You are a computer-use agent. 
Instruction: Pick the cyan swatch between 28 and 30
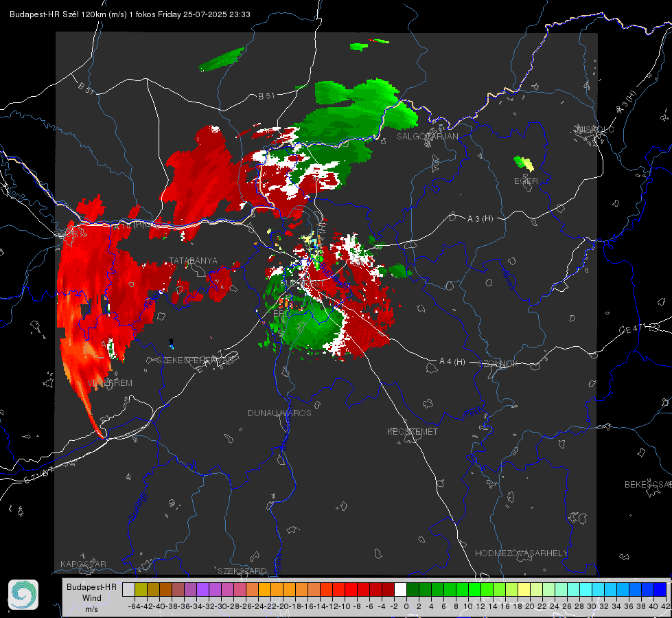586,589
